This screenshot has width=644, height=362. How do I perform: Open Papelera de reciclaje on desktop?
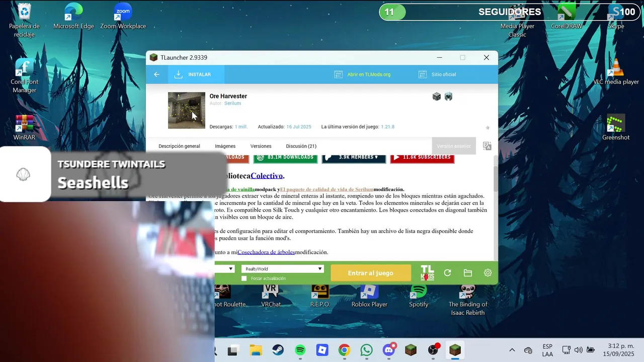click(x=24, y=20)
